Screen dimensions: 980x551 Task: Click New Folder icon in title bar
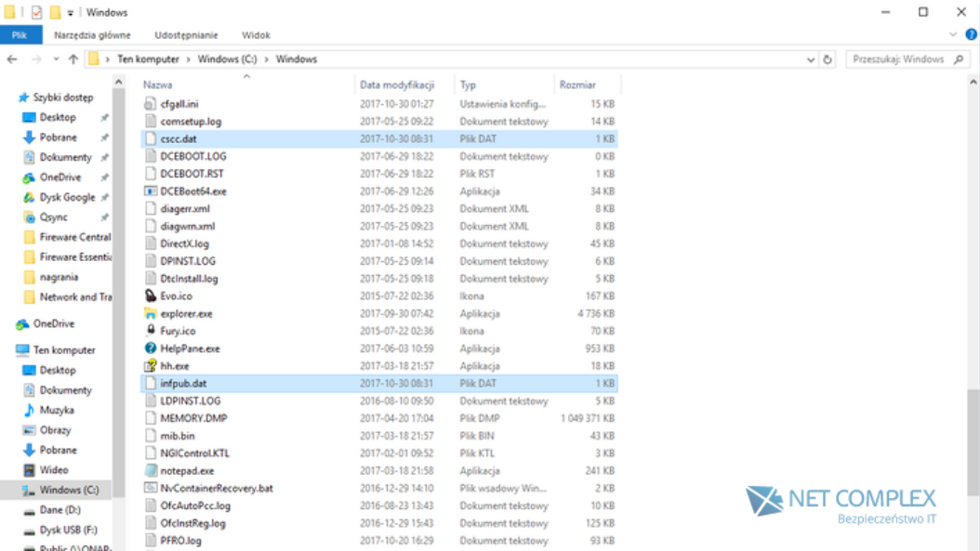click(55, 12)
